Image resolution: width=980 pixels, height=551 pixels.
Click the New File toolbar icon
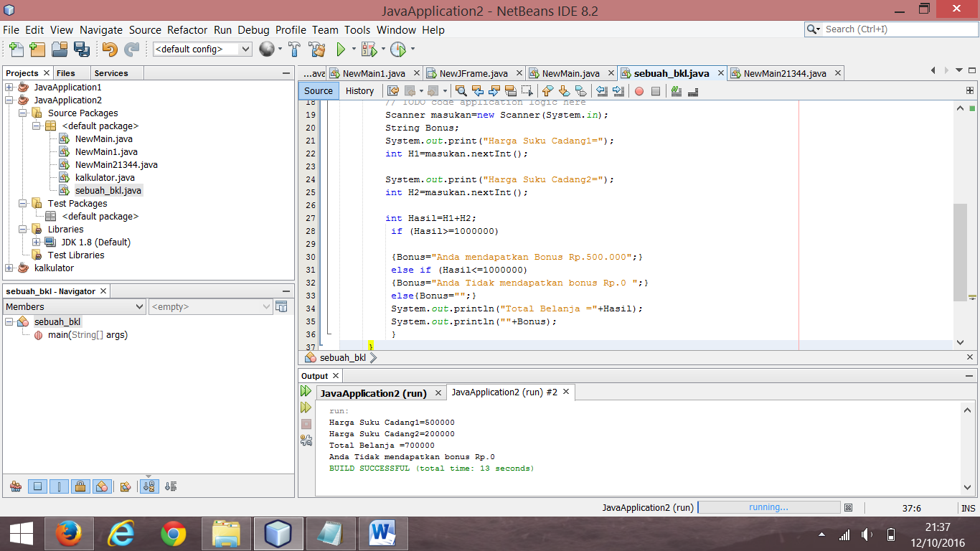click(x=16, y=50)
